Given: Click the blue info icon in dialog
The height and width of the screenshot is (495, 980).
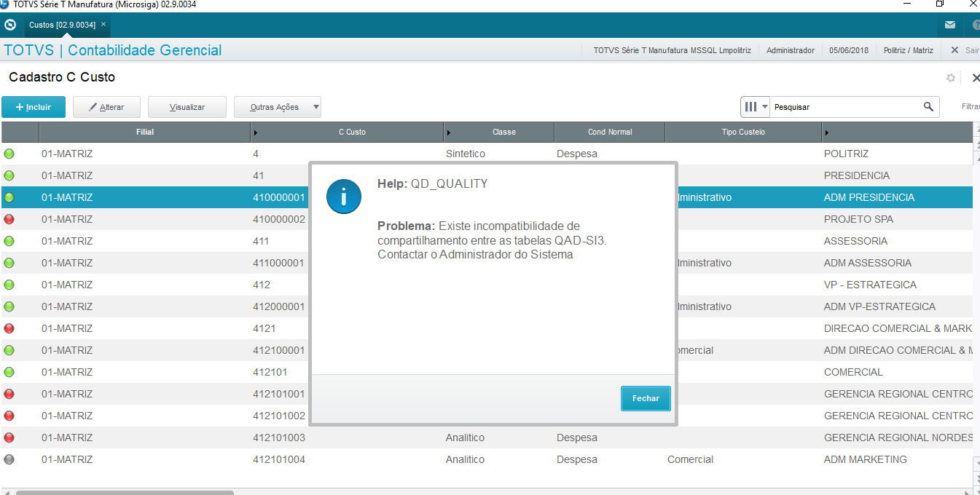Looking at the screenshot, I should 344,197.
